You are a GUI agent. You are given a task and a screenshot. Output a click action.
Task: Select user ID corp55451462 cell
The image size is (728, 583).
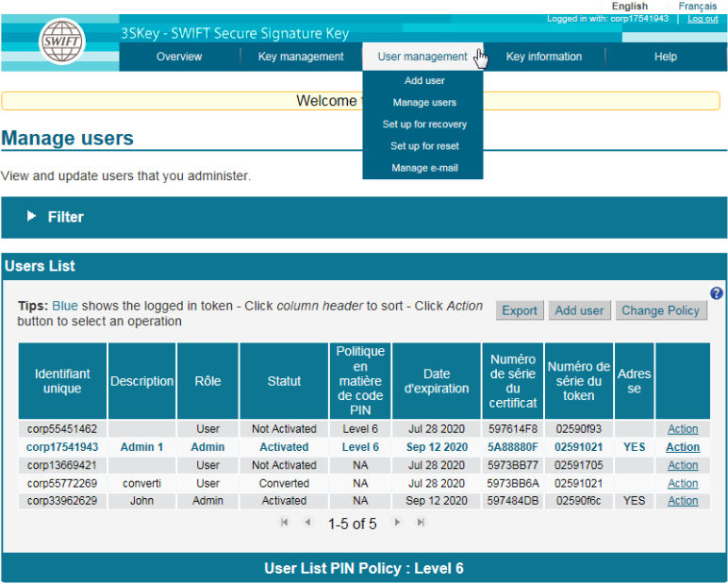coord(62,429)
